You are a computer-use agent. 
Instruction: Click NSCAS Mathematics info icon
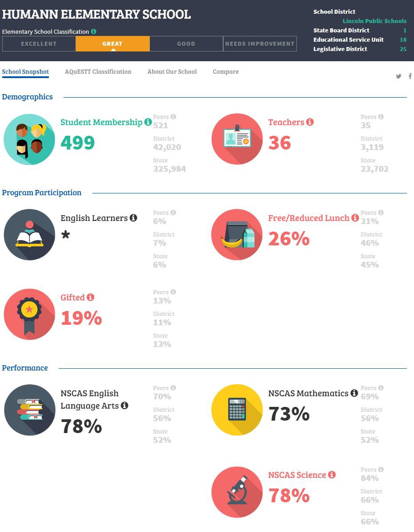click(x=354, y=393)
